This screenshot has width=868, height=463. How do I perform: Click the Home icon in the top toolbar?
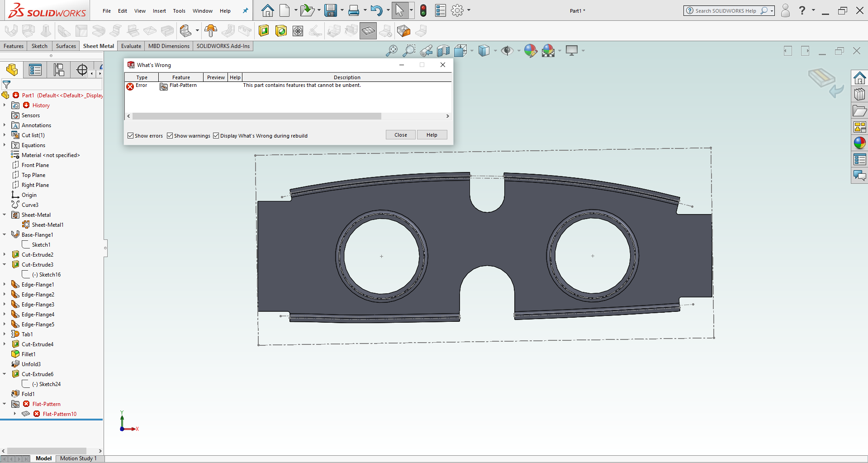(x=268, y=10)
